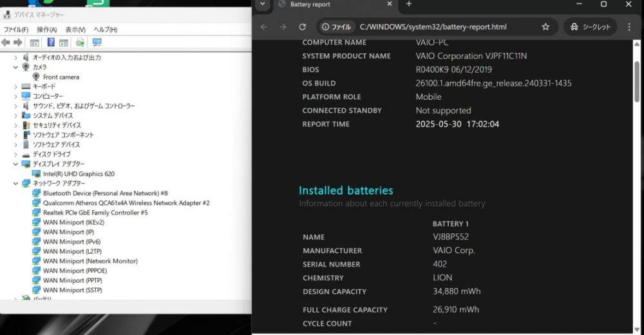
Task: Click the セキュリティ デバイス icon
Action: coord(26,125)
